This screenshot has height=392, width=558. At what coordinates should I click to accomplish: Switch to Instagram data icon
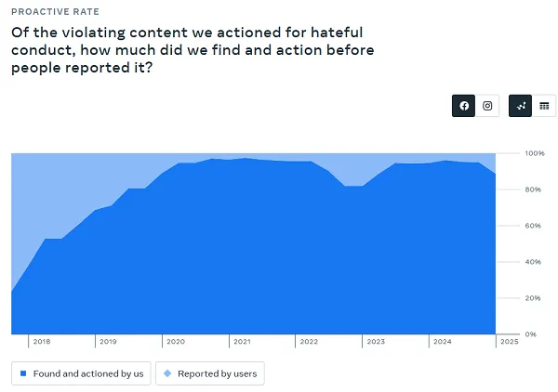[488, 106]
